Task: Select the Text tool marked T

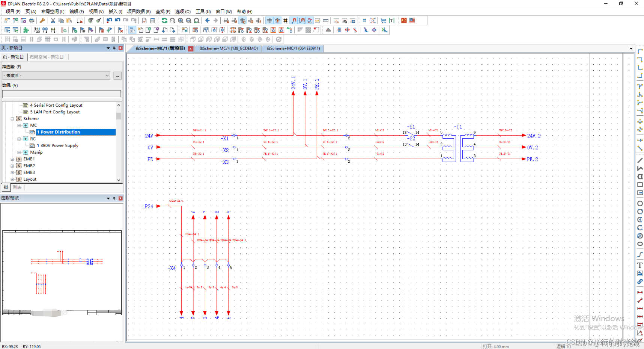Action: pyautogui.click(x=640, y=265)
